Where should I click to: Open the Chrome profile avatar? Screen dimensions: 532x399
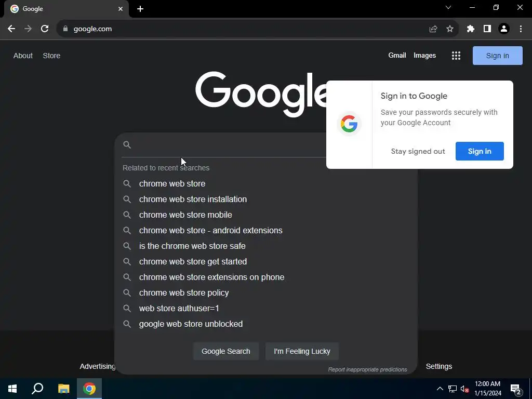click(x=504, y=29)
